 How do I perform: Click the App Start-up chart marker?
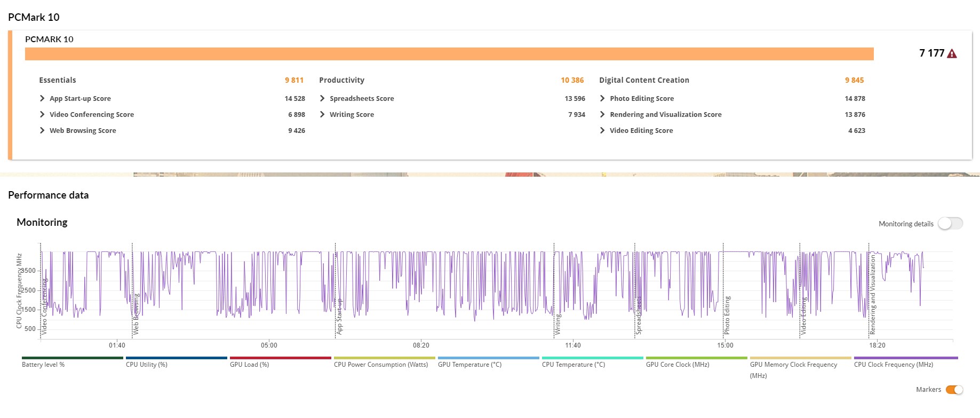339,316
